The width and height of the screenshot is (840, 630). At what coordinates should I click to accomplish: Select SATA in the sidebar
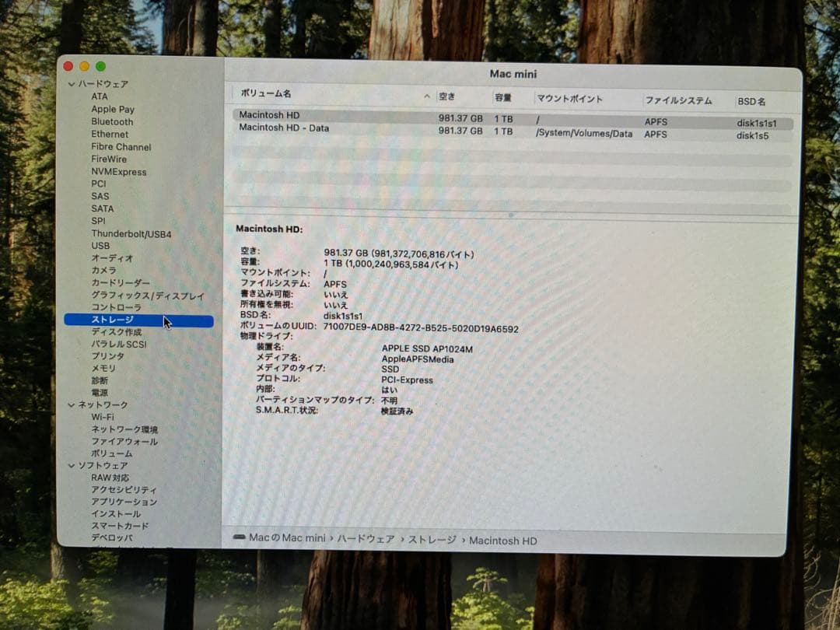[103, 208]
